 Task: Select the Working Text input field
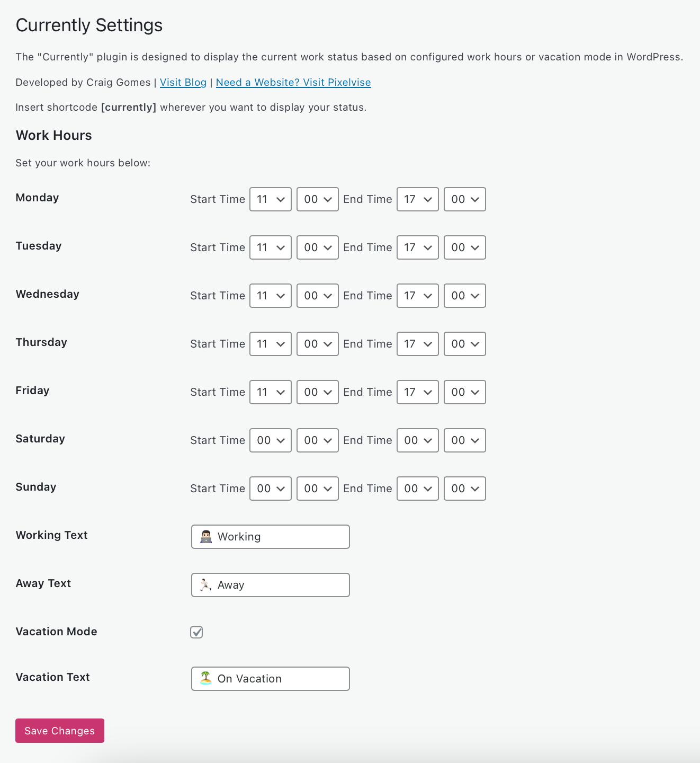pos(270,536)
